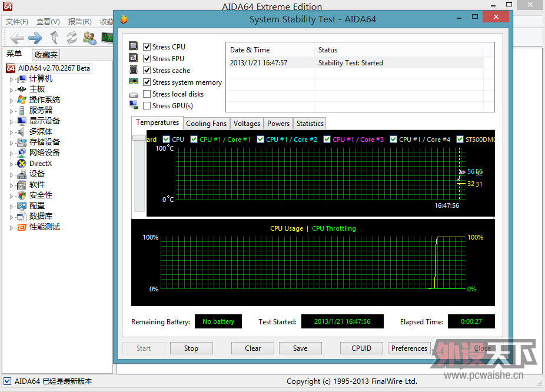Uncheck the Stress cache checkbox
545x392 pixels.
147,71
